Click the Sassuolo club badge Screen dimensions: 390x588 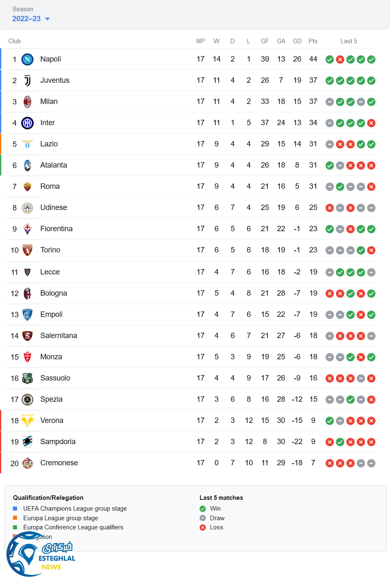point(27,378)
